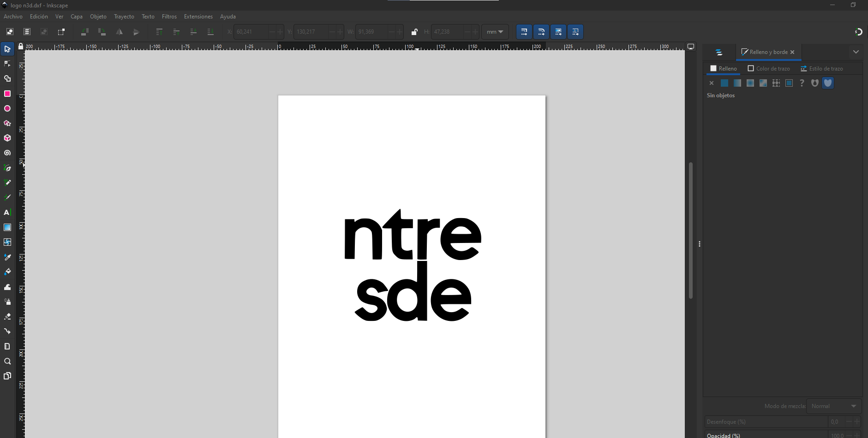
Task: Select the Selector arrow tool
Action: point(7,49)
